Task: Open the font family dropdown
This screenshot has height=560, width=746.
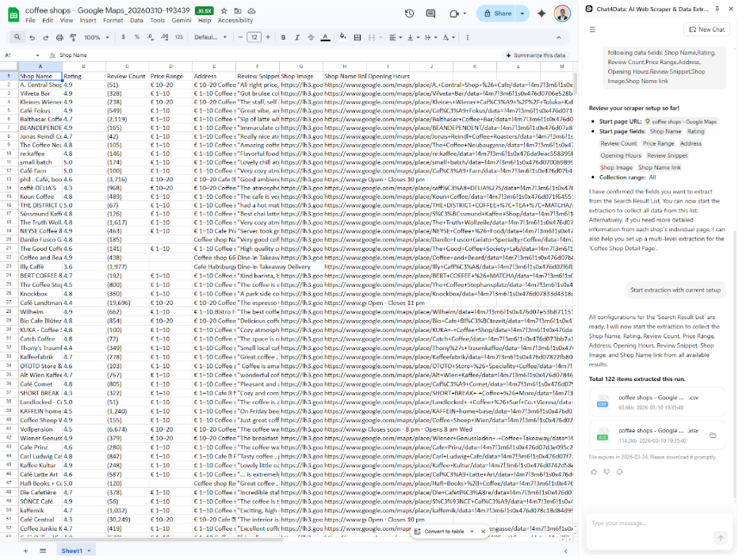Action: click(x=210, y=37)
